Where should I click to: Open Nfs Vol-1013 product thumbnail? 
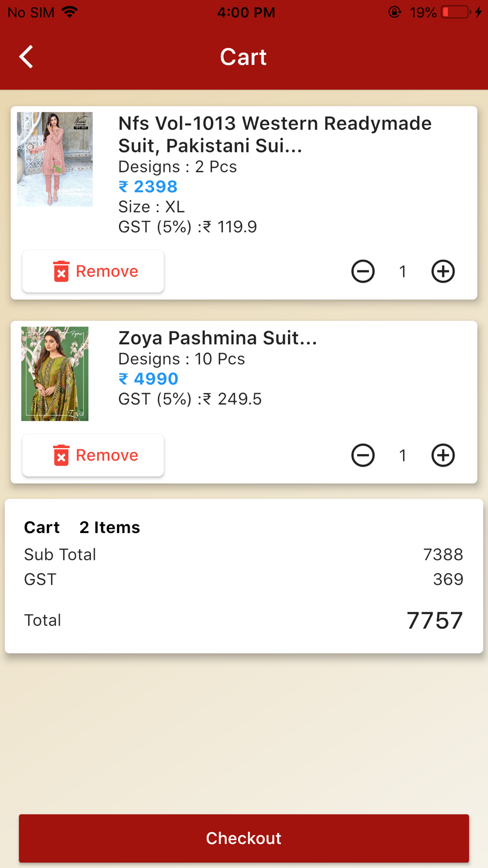[55, 159]
